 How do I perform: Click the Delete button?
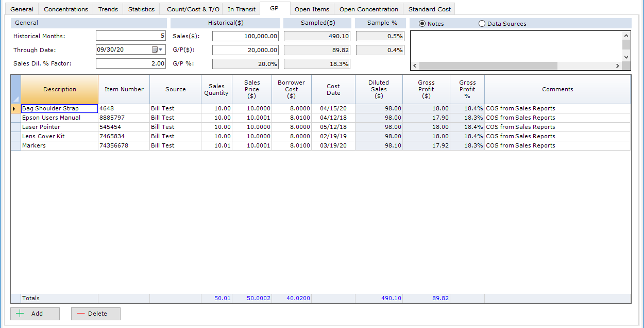click(x=95, y=314)
